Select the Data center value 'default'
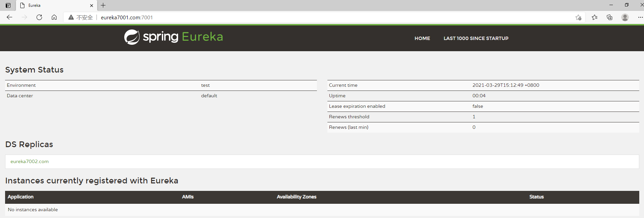Screen dimensions: 644x218 (209, 96)
